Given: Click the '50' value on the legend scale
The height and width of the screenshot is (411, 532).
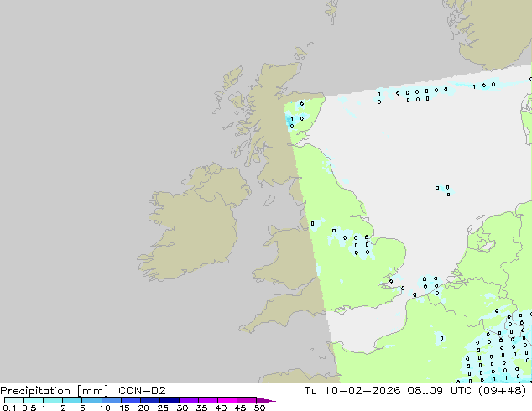Looking at the screenshot, I should coord(259,408).
